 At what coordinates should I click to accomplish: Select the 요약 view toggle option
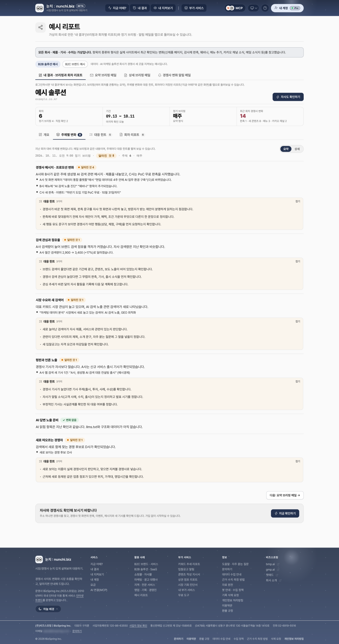[x=286, y=149]
